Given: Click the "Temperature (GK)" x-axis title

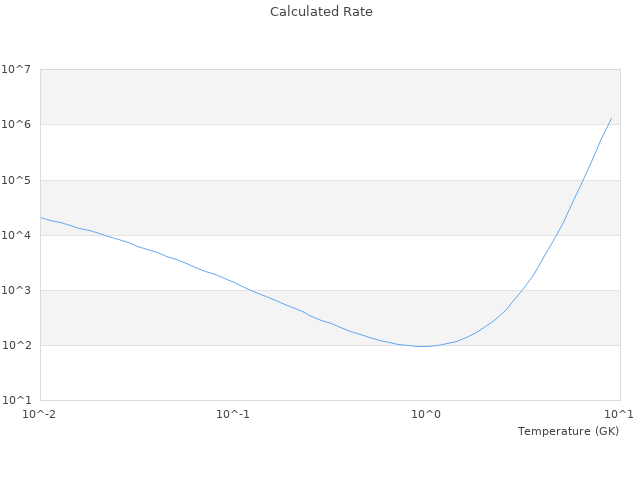Looking at the screenshot, I should (568, 431).
